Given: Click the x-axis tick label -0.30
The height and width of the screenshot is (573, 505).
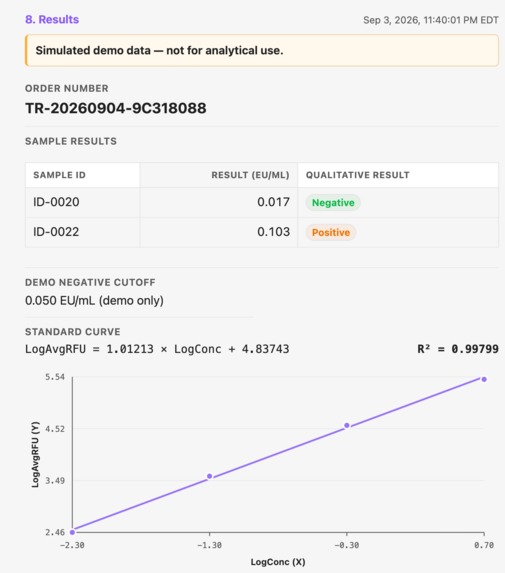Looking at the screenshot, I should point(347,545).
